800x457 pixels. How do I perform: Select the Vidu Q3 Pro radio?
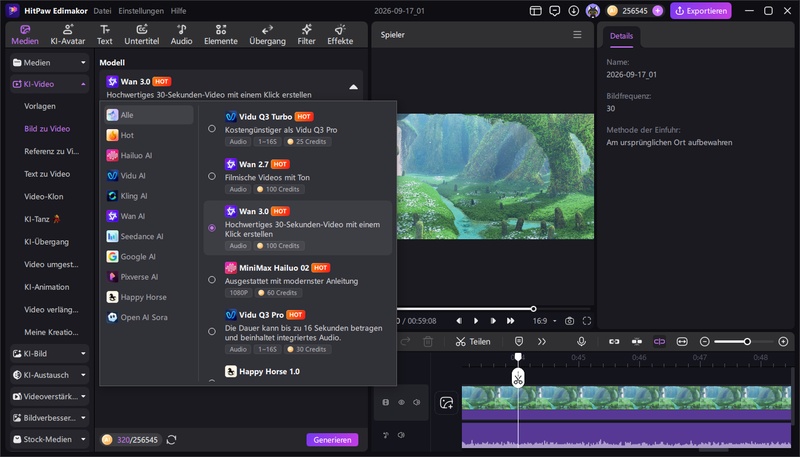point(212,332)
